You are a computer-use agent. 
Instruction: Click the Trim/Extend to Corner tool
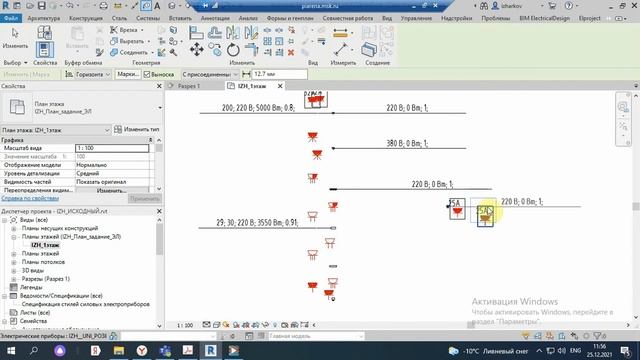click(251, 50)
